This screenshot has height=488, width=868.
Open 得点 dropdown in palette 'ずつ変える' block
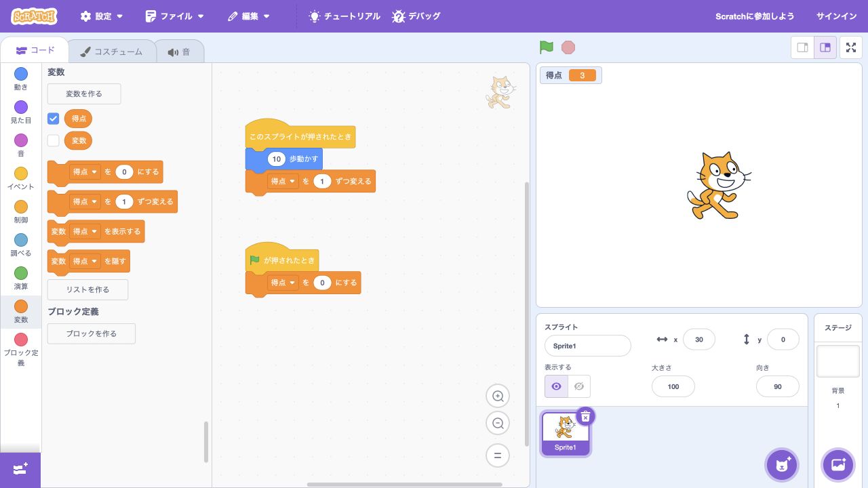[x=85, y=201]
